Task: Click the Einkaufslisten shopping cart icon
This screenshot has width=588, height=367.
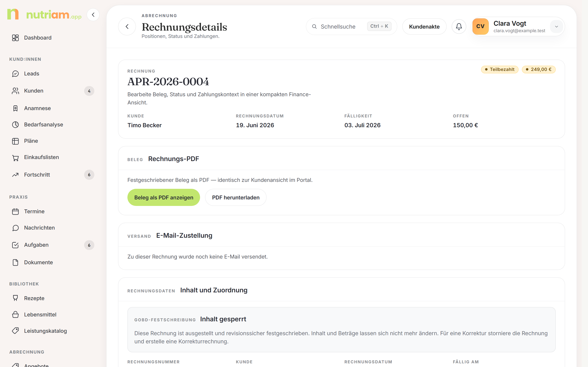Action: 15,158
